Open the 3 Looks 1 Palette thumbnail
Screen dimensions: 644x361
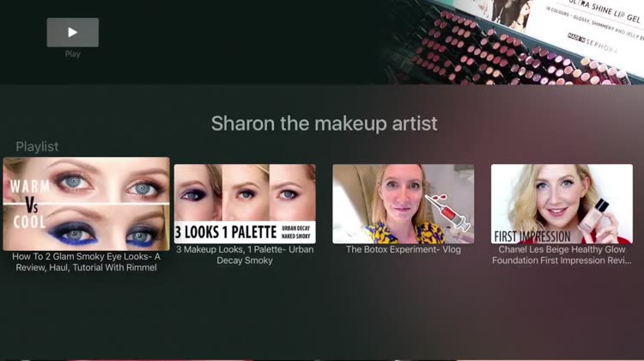click(245, 204)
